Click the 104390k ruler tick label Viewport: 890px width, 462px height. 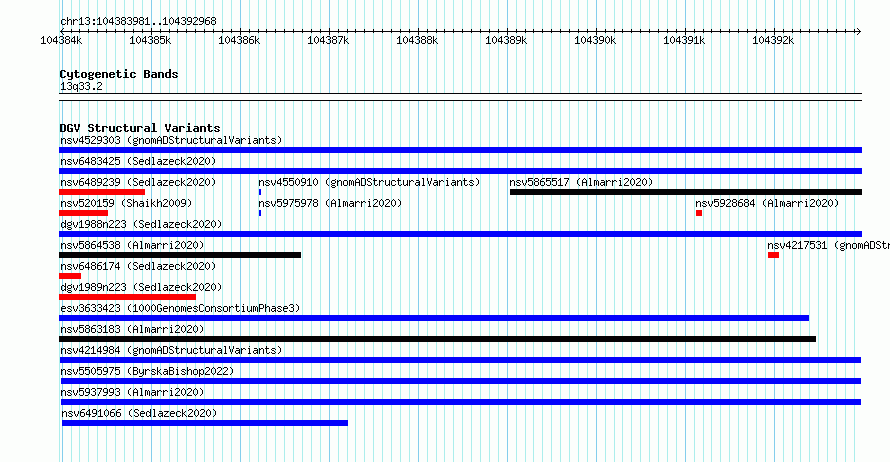click(595, 40)
